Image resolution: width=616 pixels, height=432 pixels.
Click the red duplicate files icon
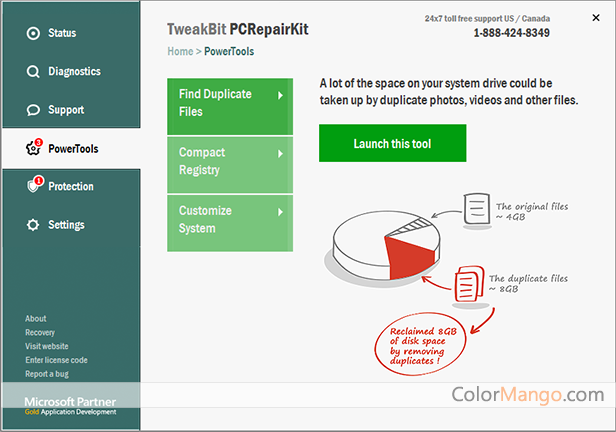point(469,284)
